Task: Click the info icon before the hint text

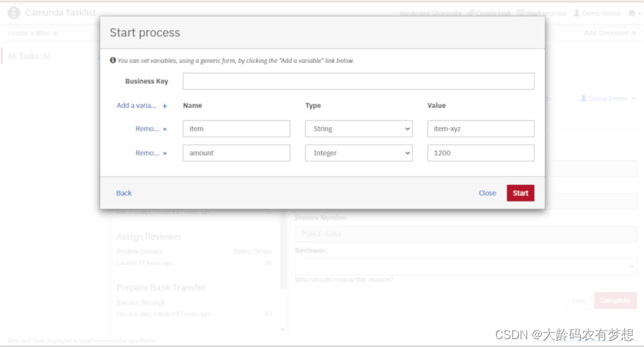Action: tap(113, 60)
